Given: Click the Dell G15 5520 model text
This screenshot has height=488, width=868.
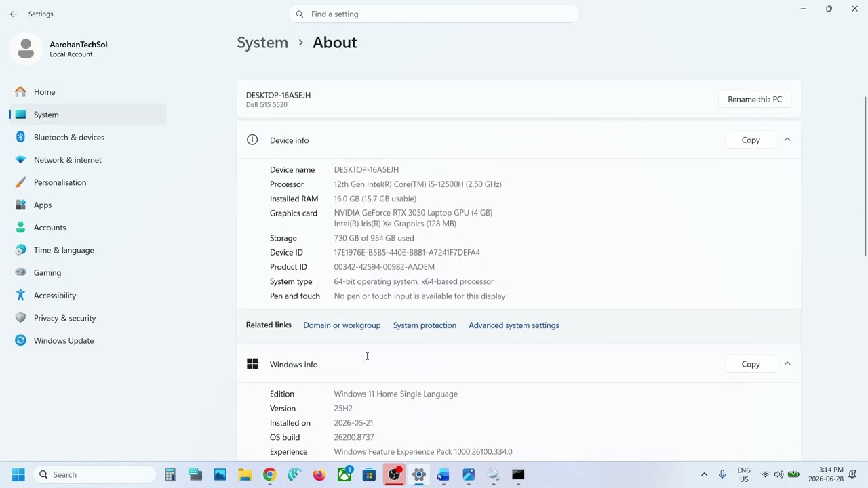Looking at the screenshot, I should point(267,105).
